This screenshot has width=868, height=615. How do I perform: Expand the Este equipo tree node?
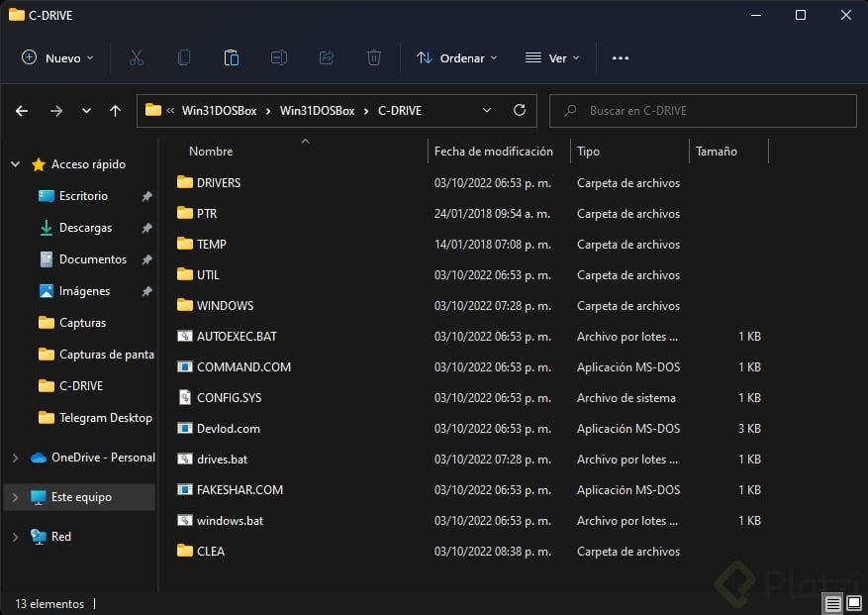click(15, 497)
